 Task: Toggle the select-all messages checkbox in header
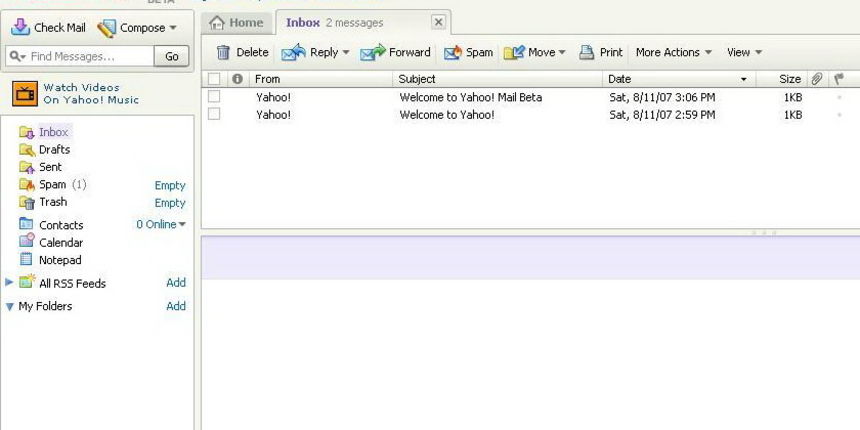(x=214, y=79)
